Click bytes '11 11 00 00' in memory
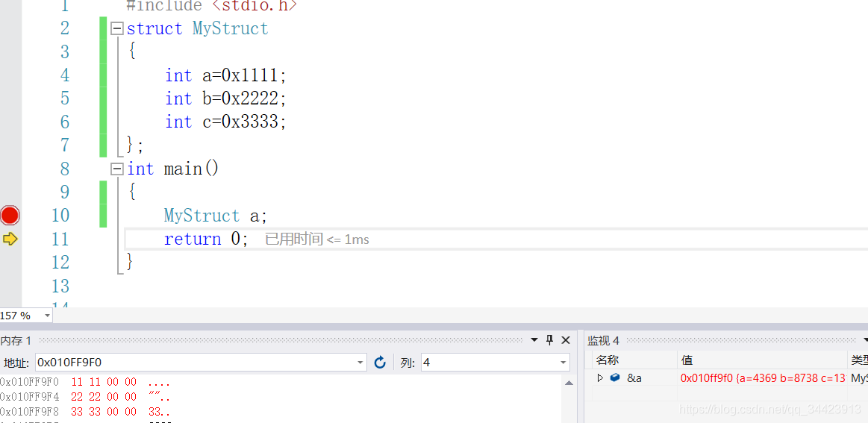 [104, 382]
